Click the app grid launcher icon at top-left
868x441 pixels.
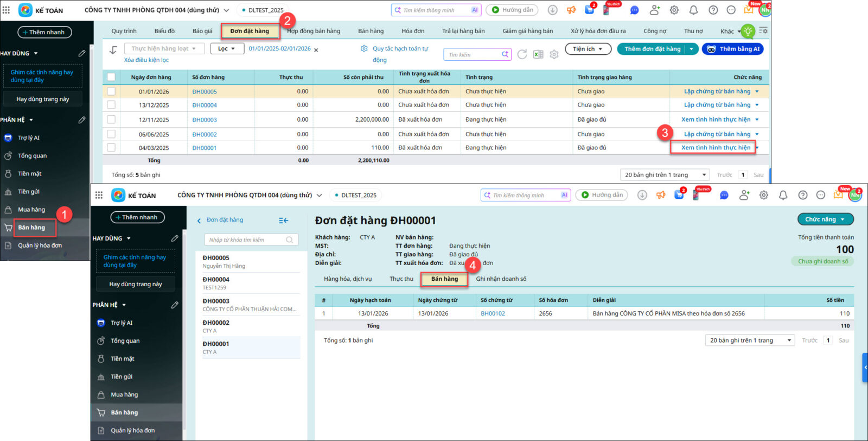[x=7, y=10]
